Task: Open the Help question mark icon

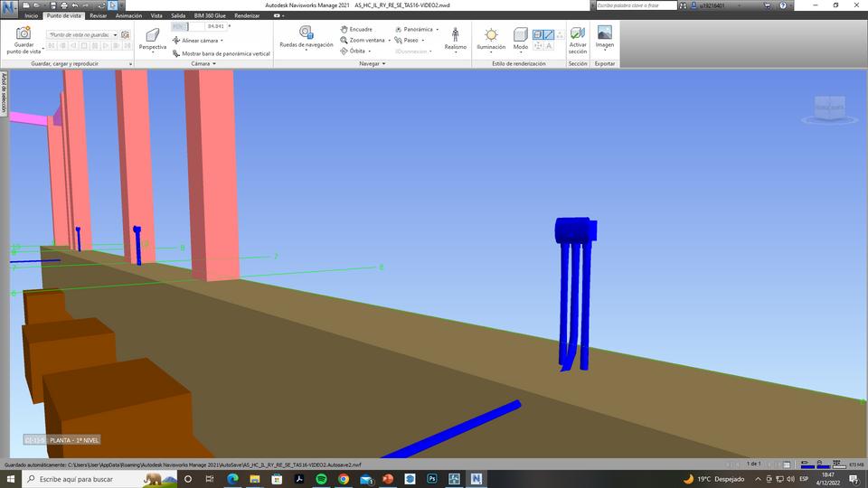Action: click(x=783, y=5)
